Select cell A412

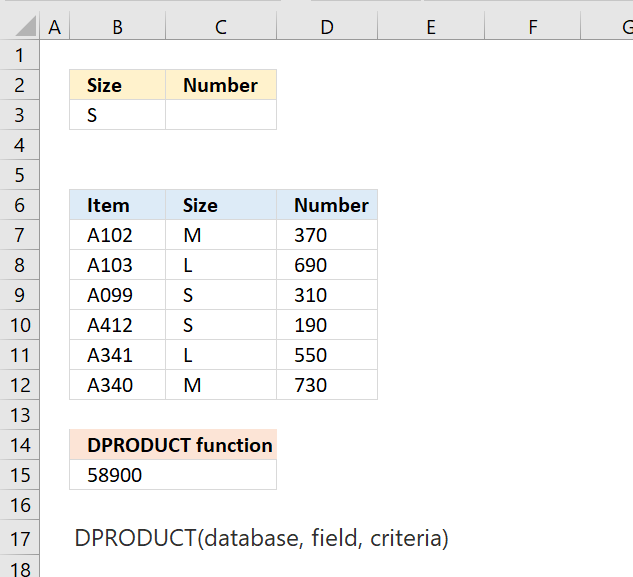[x=117, y=325]
